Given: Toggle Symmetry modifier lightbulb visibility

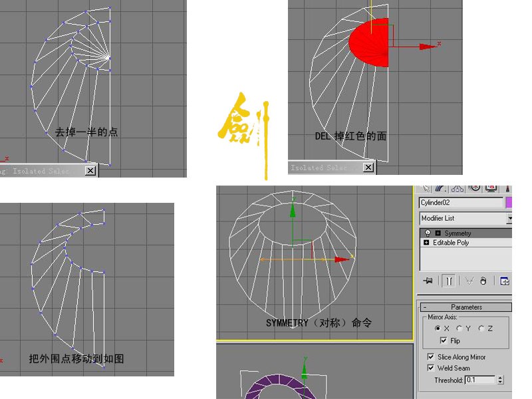Looking at the screenshot, I should [428, 233].
